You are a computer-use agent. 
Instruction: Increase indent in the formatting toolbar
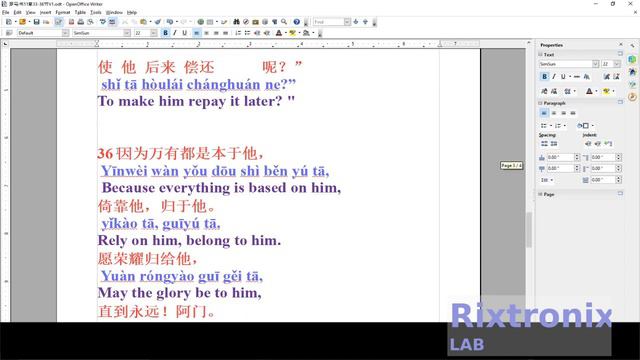point(267,33)
